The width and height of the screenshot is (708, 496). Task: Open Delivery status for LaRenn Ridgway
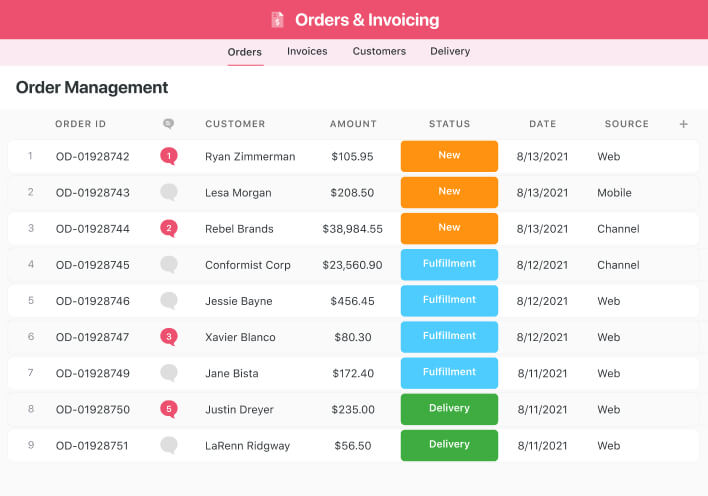[449, 445]
